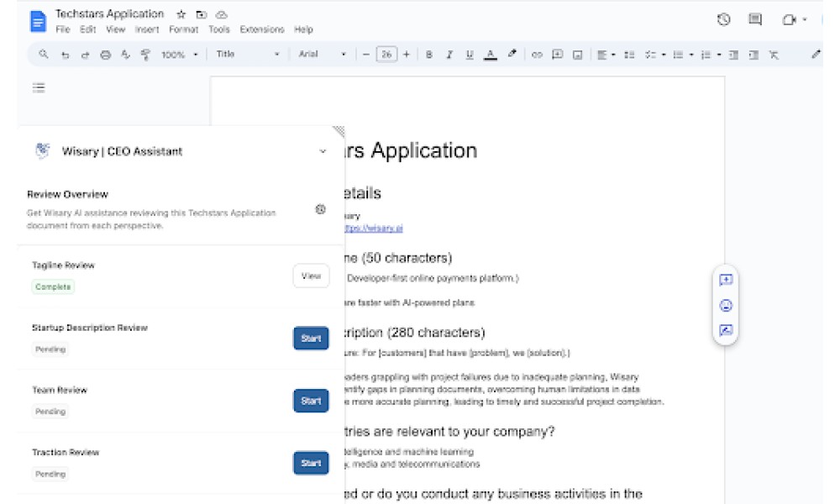The height and width of the screenshot is (504, 840).
Task: Open the Extensions menu
Action: (x=262, y=29)
